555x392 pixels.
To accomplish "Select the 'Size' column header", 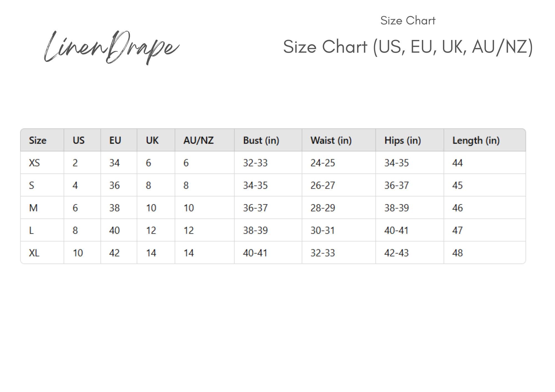I will coord(38,140).
